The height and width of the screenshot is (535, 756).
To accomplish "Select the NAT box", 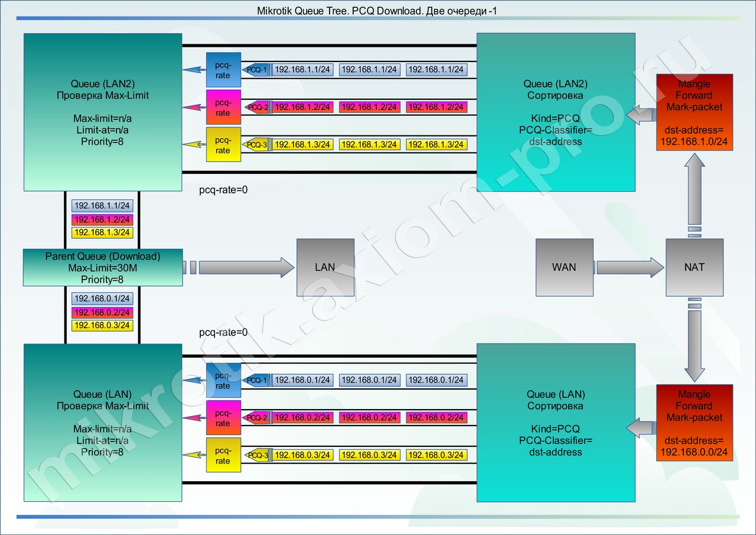I will [695, 267].
